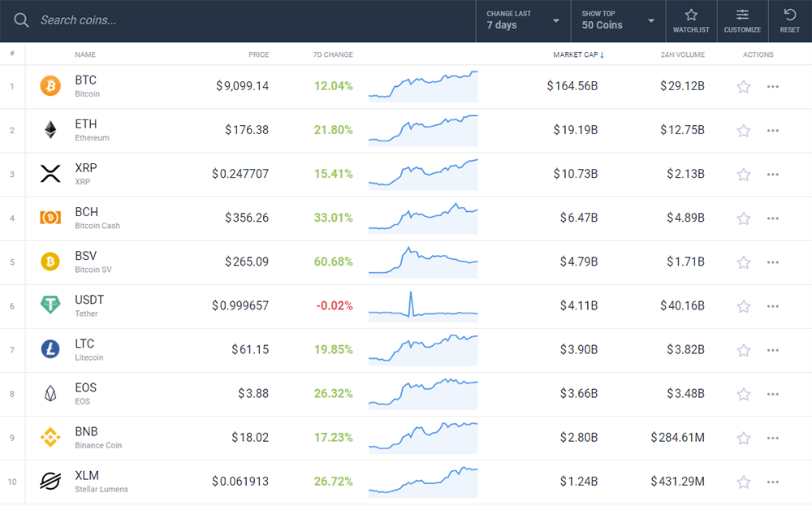The image size is (812, 506).
Task: Open more actions menu for EOS
Action: point(773,395)
